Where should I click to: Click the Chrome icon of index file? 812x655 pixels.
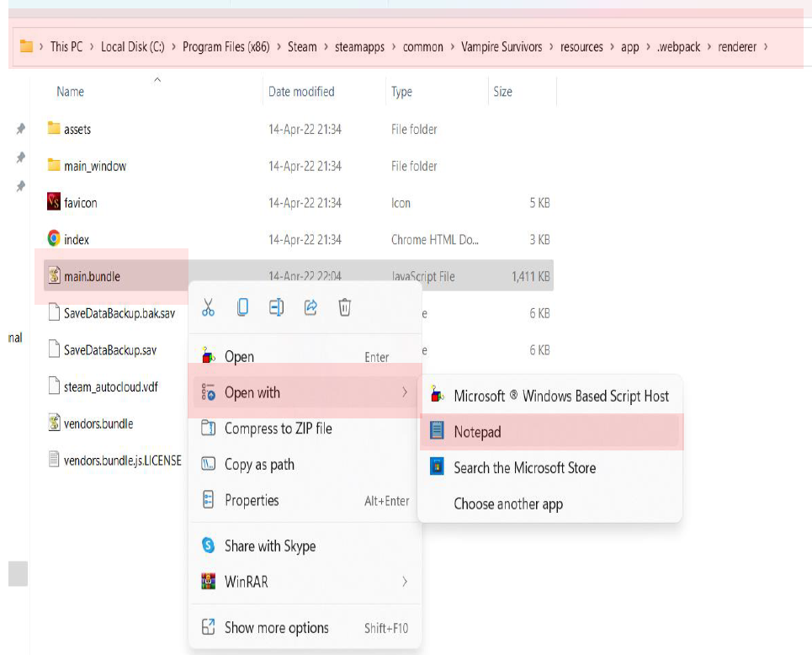tap(54, 238)
